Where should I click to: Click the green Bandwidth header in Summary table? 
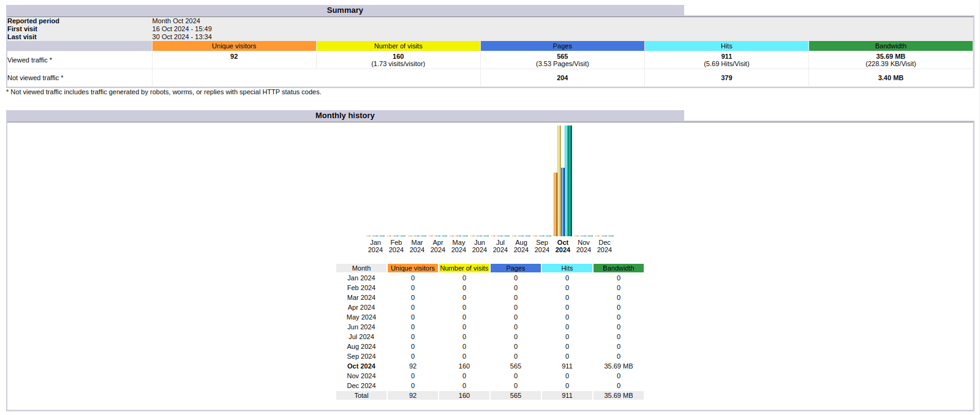[x=891, y=46]
